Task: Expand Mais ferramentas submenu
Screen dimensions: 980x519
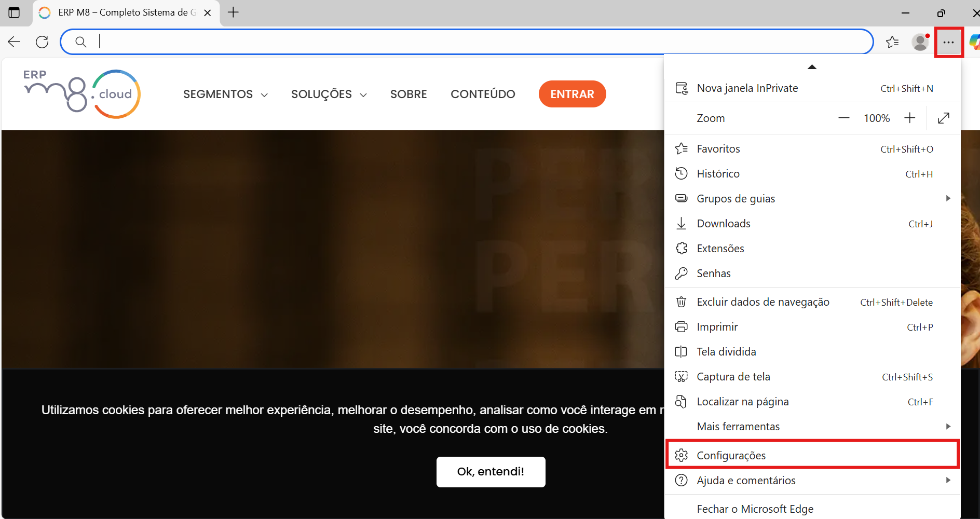Action: [812, 427]
